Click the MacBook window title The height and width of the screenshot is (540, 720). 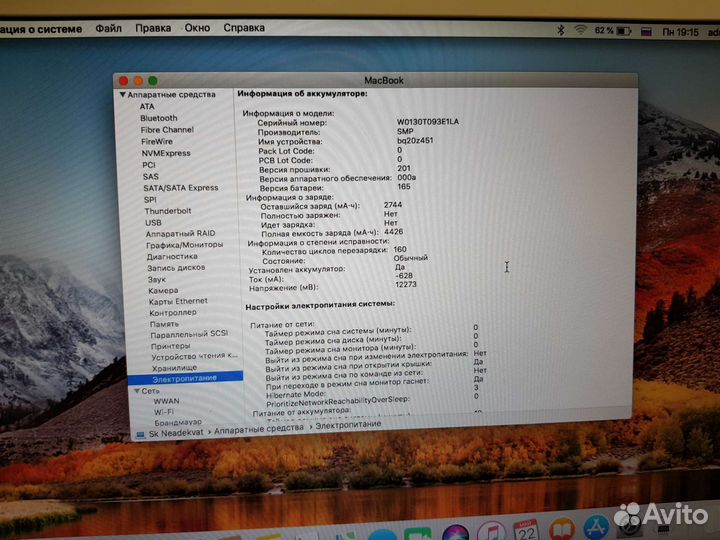384,80
